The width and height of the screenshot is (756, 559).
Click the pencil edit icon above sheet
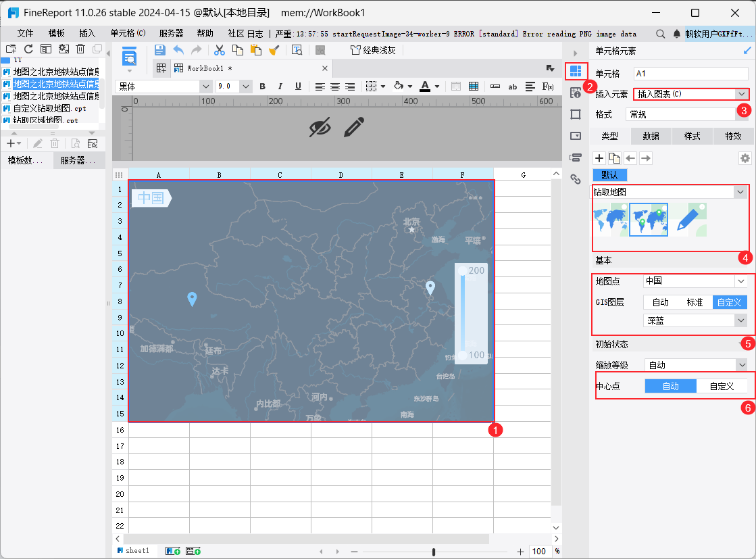355,126
